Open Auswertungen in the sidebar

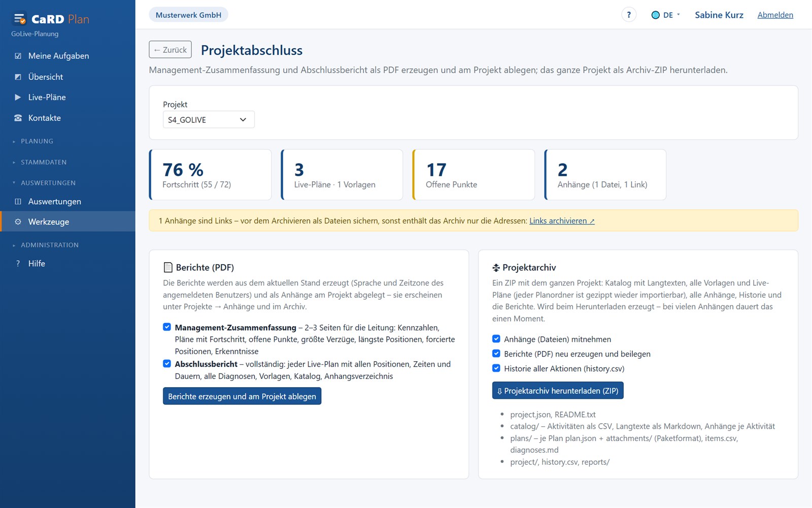point(67,202)
